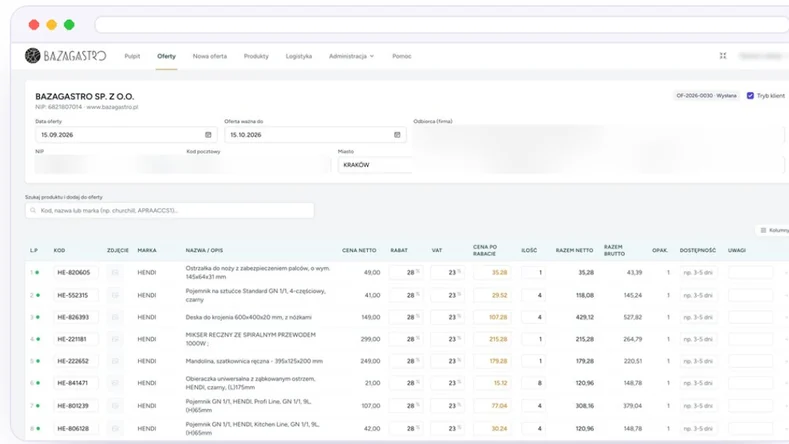Open calendar picker for Data oferty
The image size is (789, 444).
(x=208, y=135)
